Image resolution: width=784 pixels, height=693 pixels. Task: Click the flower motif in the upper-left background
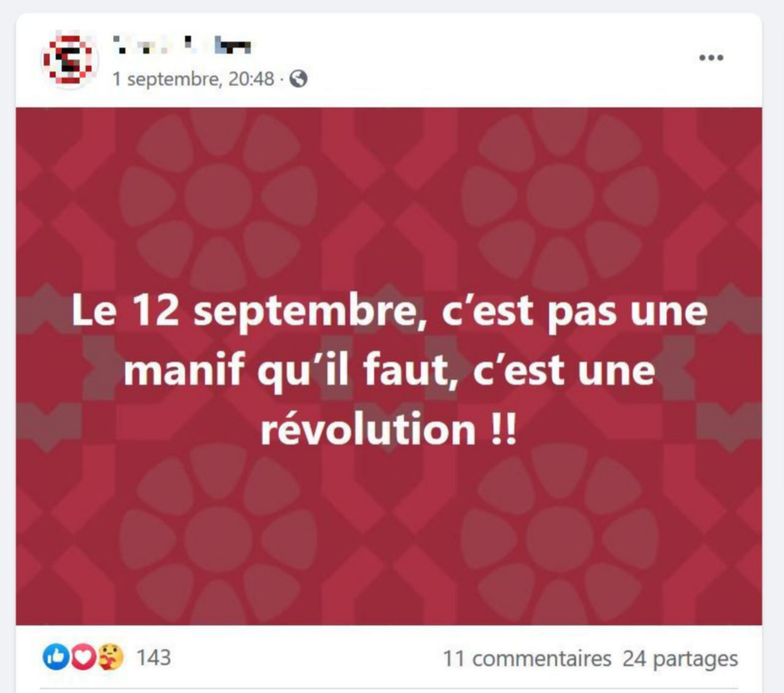pos(218,196)
